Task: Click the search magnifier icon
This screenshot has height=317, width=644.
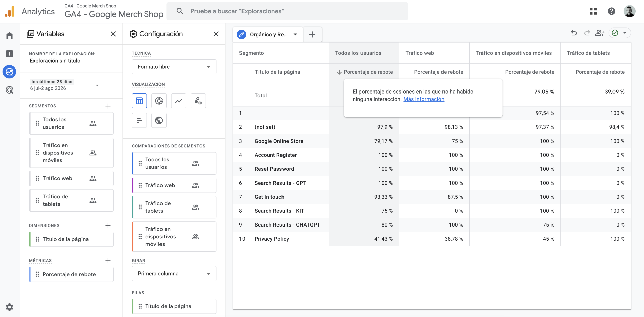Action: 180,11
